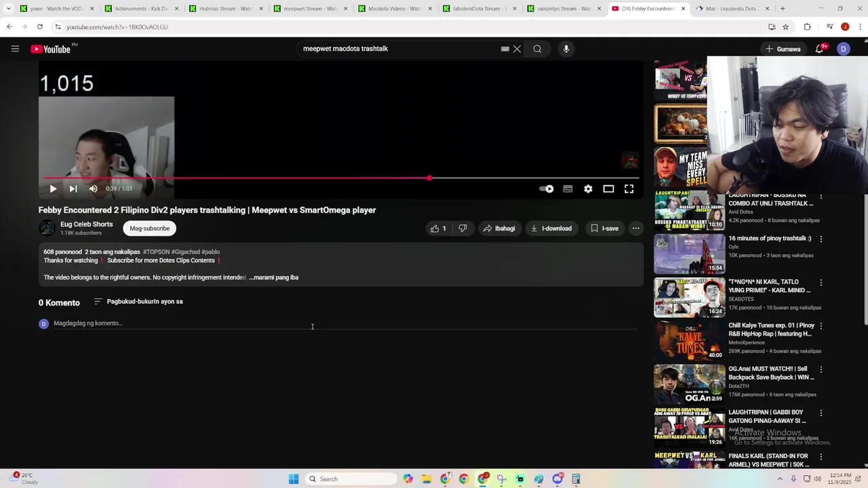Switch to Macdota Videos tab
Image resolution: width=868 pixels, height=488 pixels.
pyautogui.click(x=393, y=9)
